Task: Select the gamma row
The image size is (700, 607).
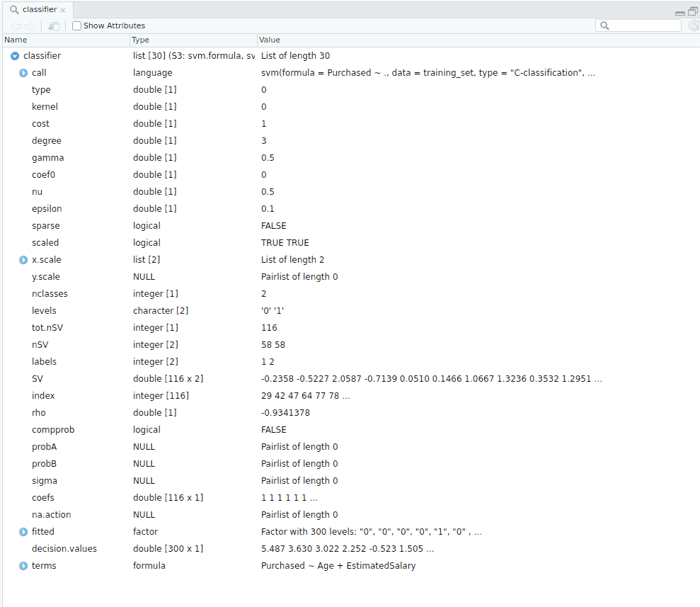Action: [x=351, y=158]
